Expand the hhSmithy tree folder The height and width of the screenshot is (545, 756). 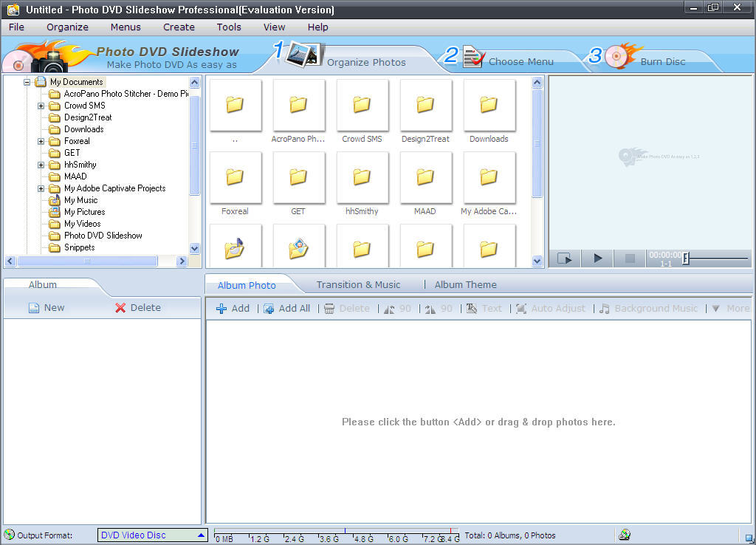click(x=41, y=165)
